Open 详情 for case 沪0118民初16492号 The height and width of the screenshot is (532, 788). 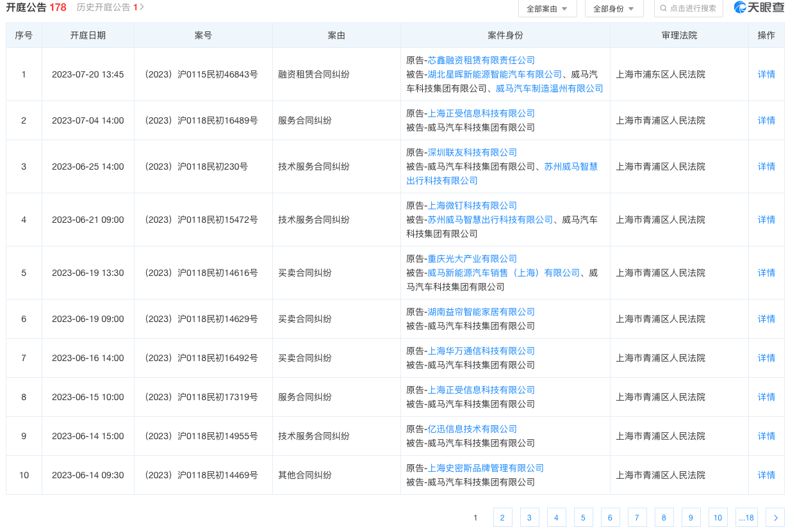(x=766, y=358)
